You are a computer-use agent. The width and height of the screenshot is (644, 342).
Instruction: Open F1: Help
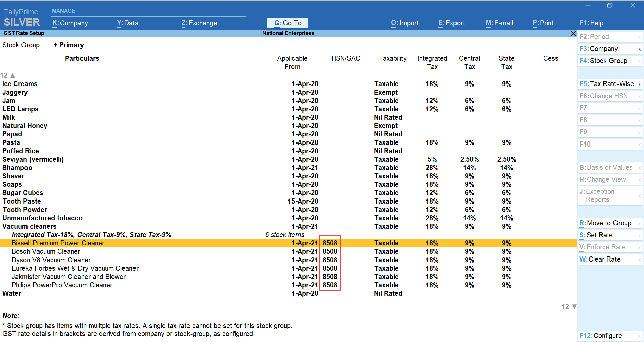click(591, 23)
